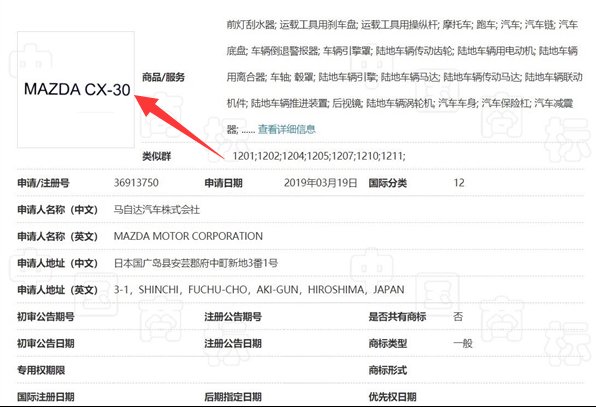The width and height of the screenshot is (596, 409).
Task: Click the 商品/服务 label
Action: tap(163, 77)
